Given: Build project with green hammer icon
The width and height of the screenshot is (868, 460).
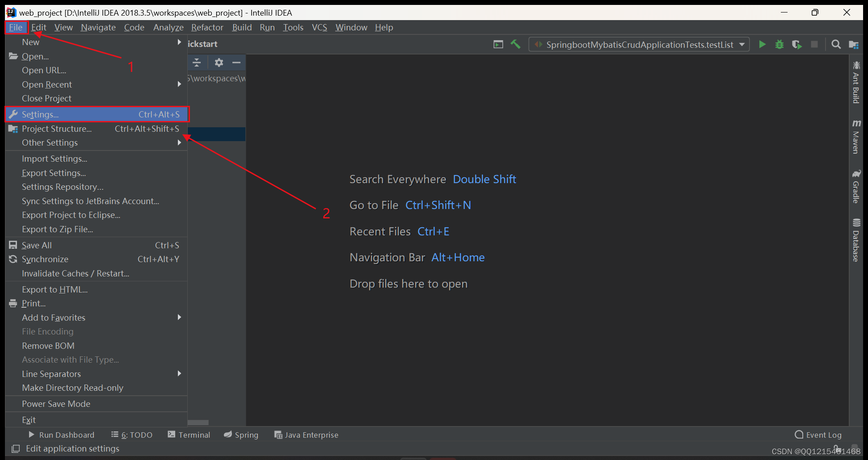Looking at the screenshot, I should (515, 44).
